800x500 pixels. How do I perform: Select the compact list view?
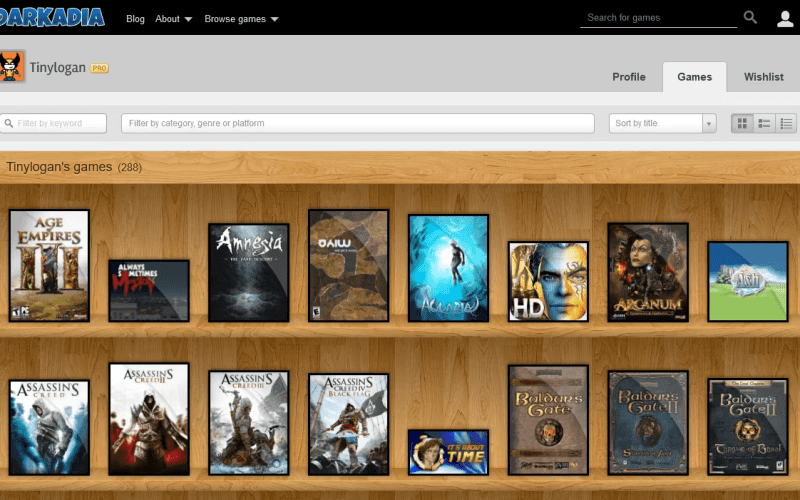point(786,123)
